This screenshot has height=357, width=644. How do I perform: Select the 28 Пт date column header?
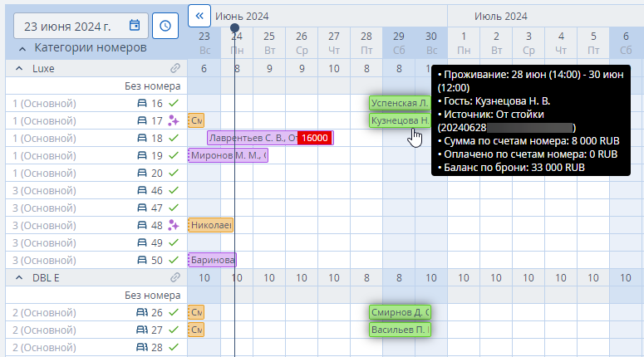[x=366, y=43]
